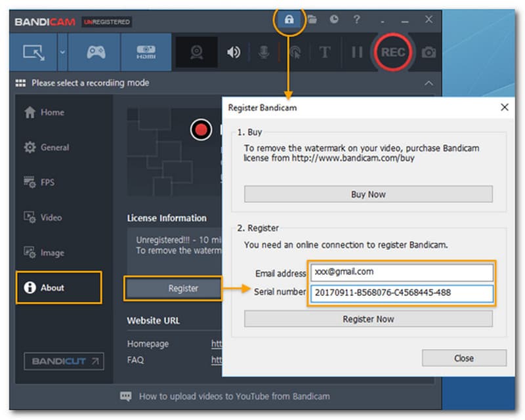Click the Email address input field
The image size is (525, 420).
click(402, 272)
